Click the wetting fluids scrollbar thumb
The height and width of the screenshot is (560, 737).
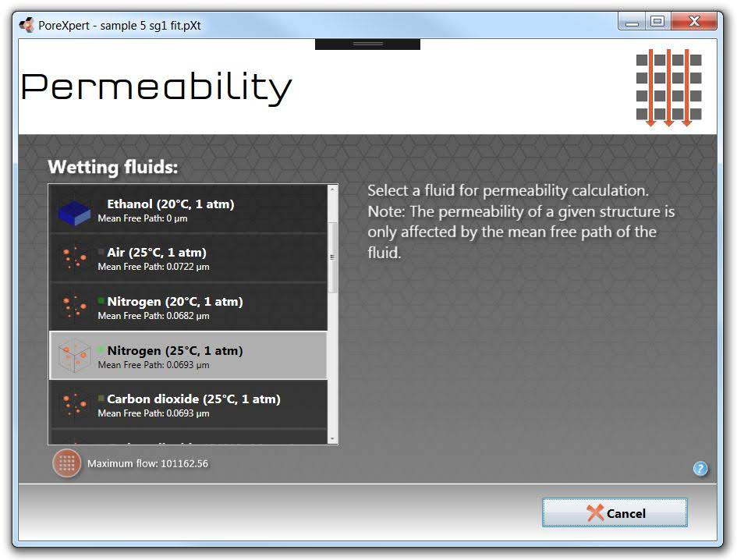tap(332, 257)
